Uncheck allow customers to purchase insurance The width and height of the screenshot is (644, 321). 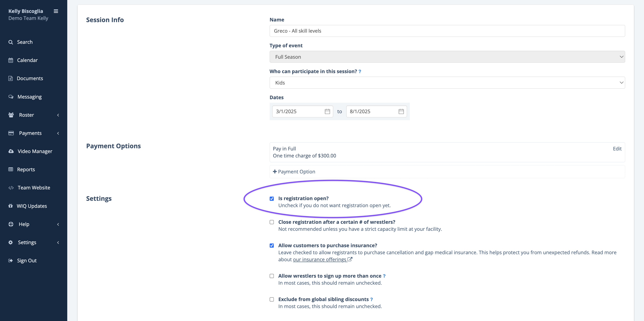(272, 246)
